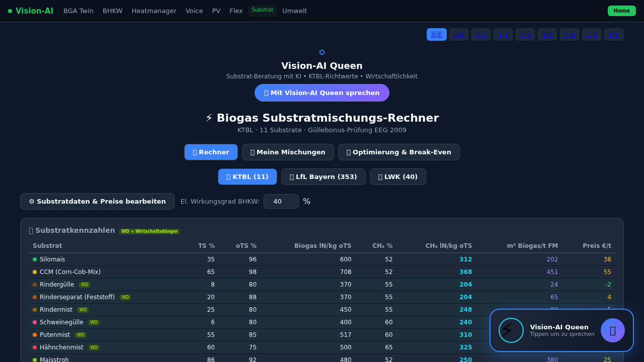Navigate to the Umwelt menu entry
The image size is (644, 362).
click(x=295, y=11)
